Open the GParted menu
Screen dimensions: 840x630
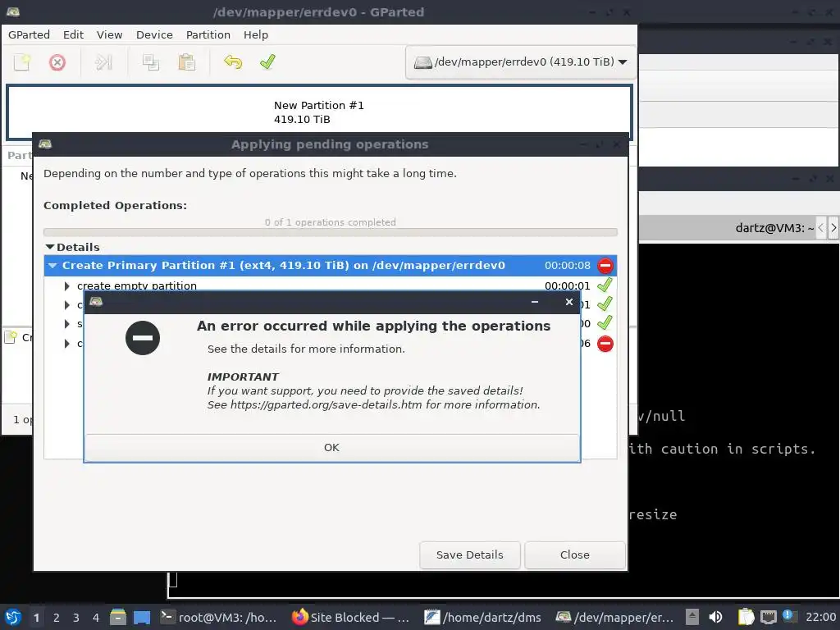coord(29,34)
